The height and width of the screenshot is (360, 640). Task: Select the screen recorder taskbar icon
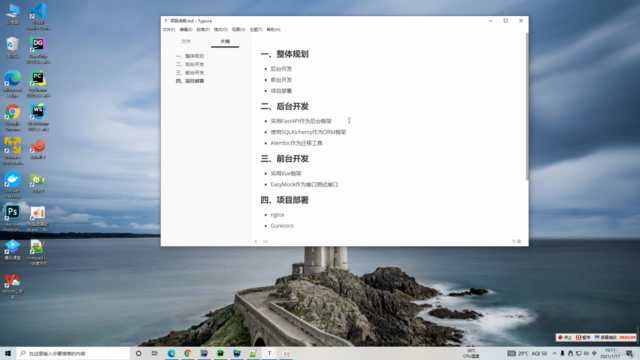pyautogui.click(x=286, y=353)
